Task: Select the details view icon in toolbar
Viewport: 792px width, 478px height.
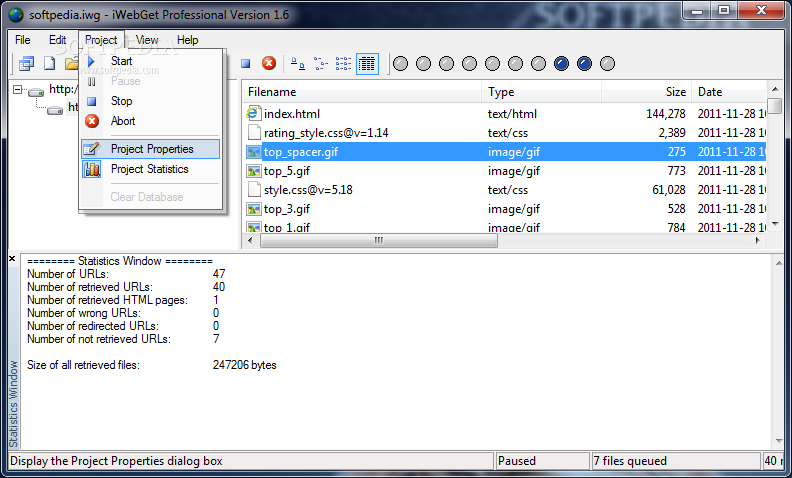Action: tap(367, 64)
